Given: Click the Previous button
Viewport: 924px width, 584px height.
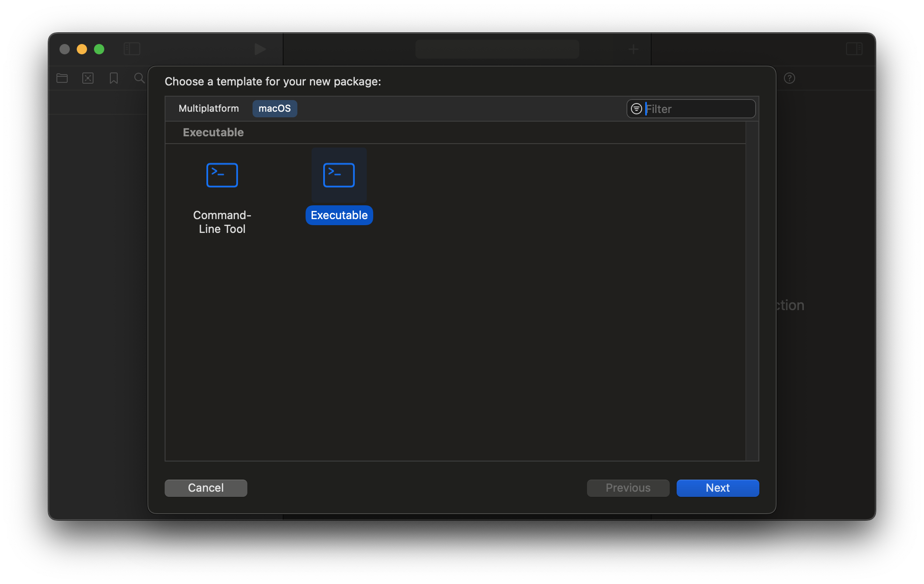Looking at the screenshot, I should click(628, 488).
